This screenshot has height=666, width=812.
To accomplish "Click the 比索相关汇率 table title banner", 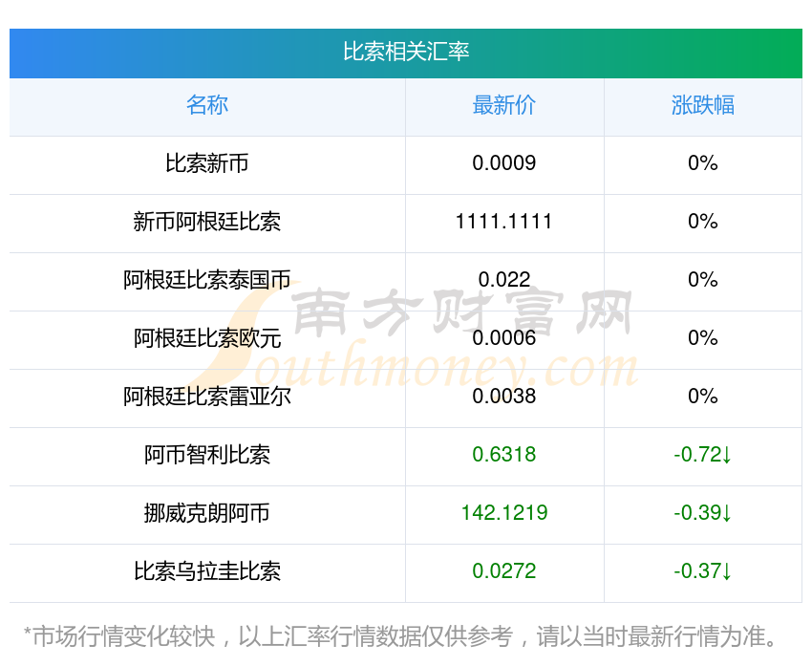I will [x=406, y=52].
